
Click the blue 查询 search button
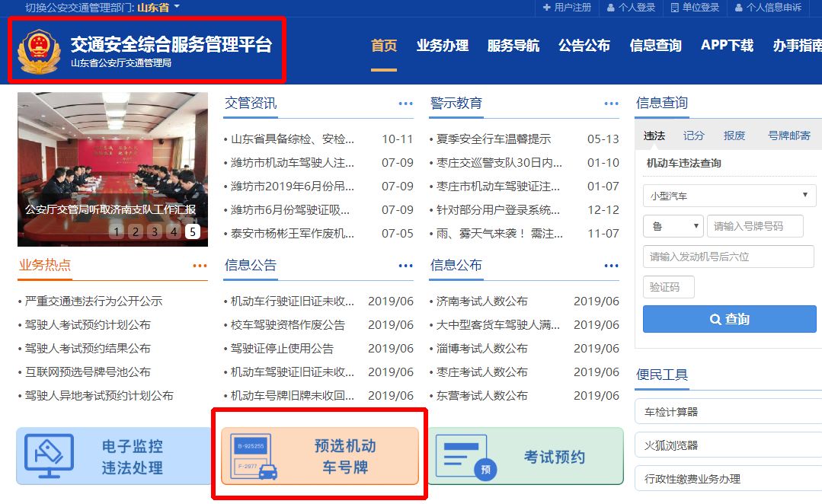tap(728, 319)
